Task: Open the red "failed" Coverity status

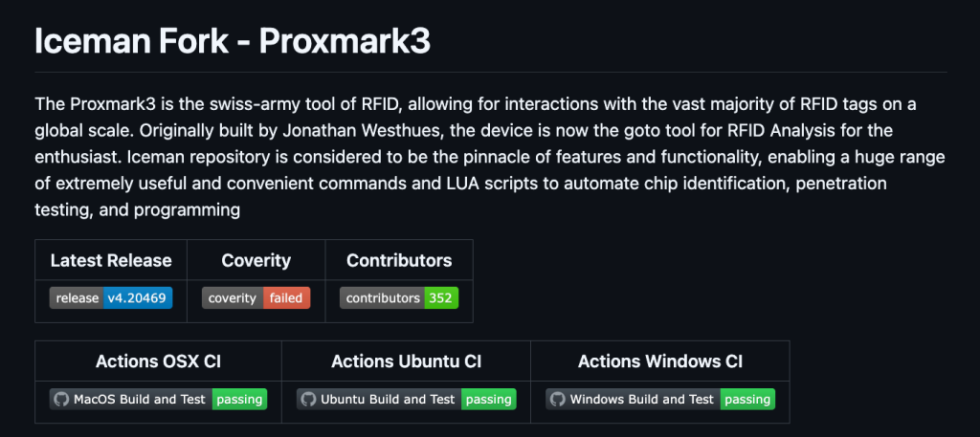Action: pyautogui.click(x=286, y=297)
